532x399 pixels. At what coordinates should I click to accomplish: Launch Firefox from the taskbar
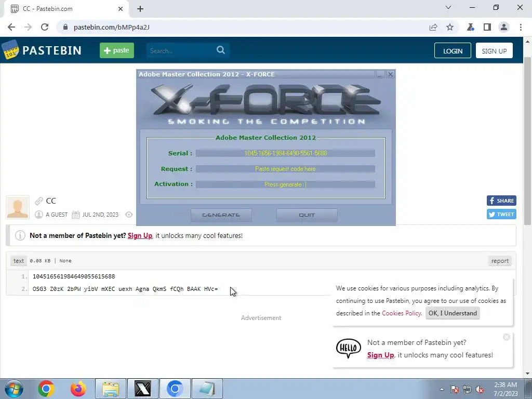[x=78, y=389]
